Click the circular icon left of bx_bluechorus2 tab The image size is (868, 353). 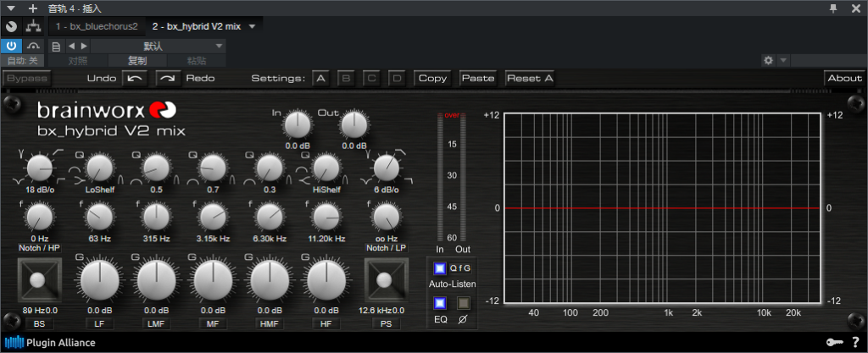point(11,26)
